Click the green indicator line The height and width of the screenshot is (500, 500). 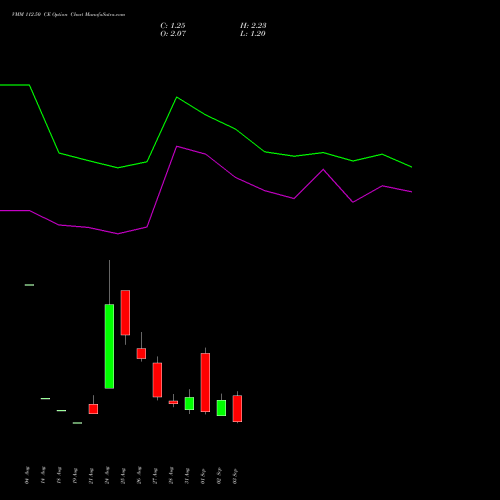[x=206, y=115]
